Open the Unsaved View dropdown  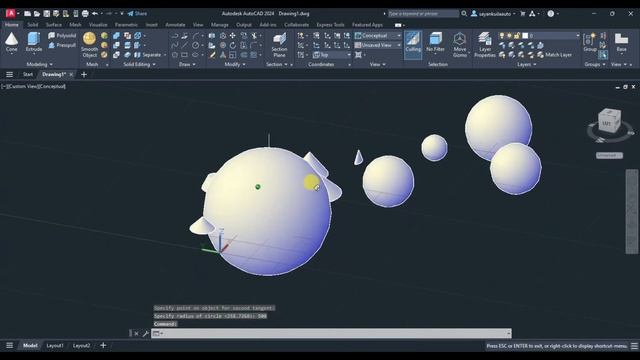(x=378, y=45)
